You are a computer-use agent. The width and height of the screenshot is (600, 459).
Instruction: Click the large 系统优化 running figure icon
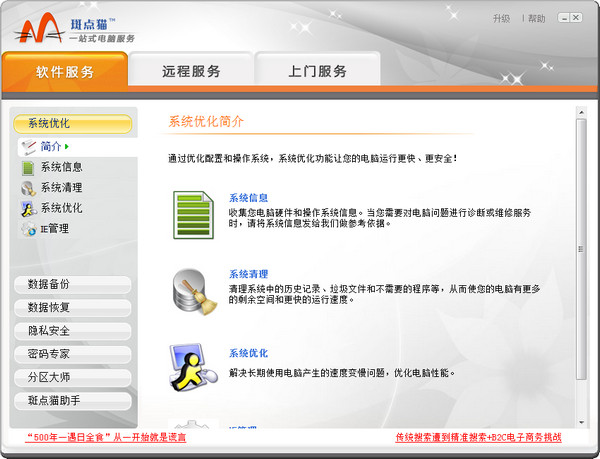point(193,367)
